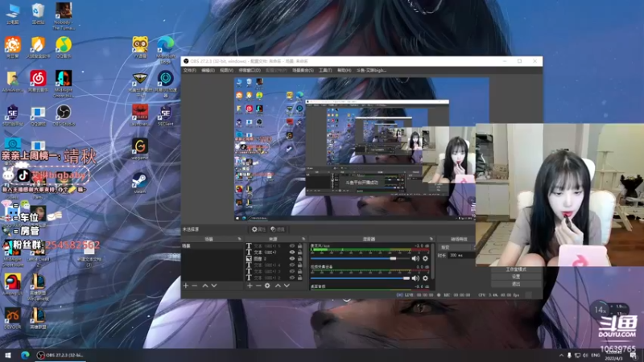Remove the selected source with the Sources minus icon

point(258,286)
